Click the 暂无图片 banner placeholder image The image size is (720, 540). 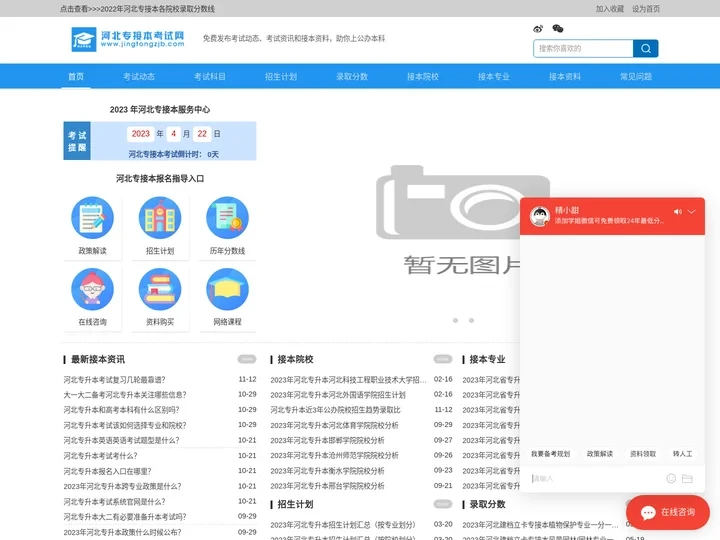tap(462, 220)
